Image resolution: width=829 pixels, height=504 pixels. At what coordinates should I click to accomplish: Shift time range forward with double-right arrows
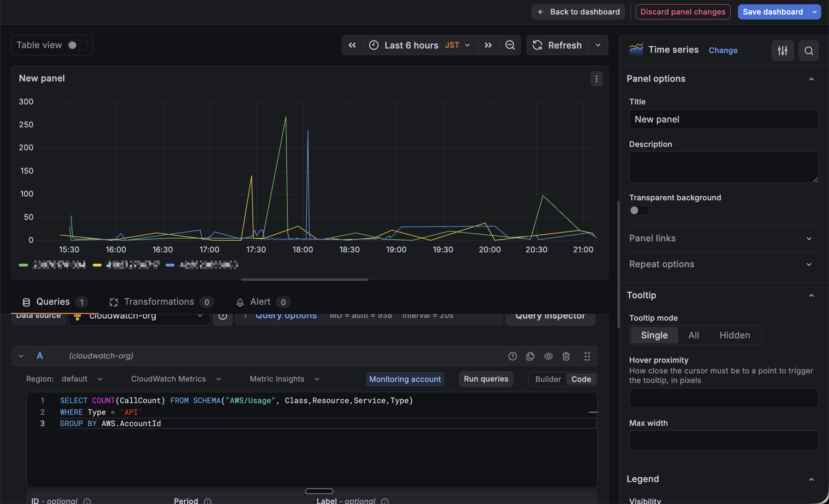coord(488,45)
